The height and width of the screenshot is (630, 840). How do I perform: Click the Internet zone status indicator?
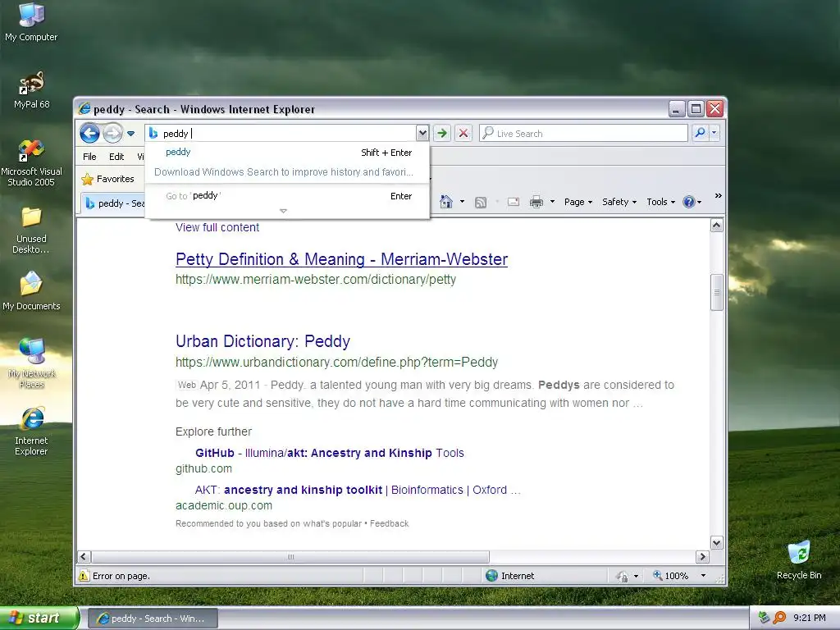[x=510, y=576]
